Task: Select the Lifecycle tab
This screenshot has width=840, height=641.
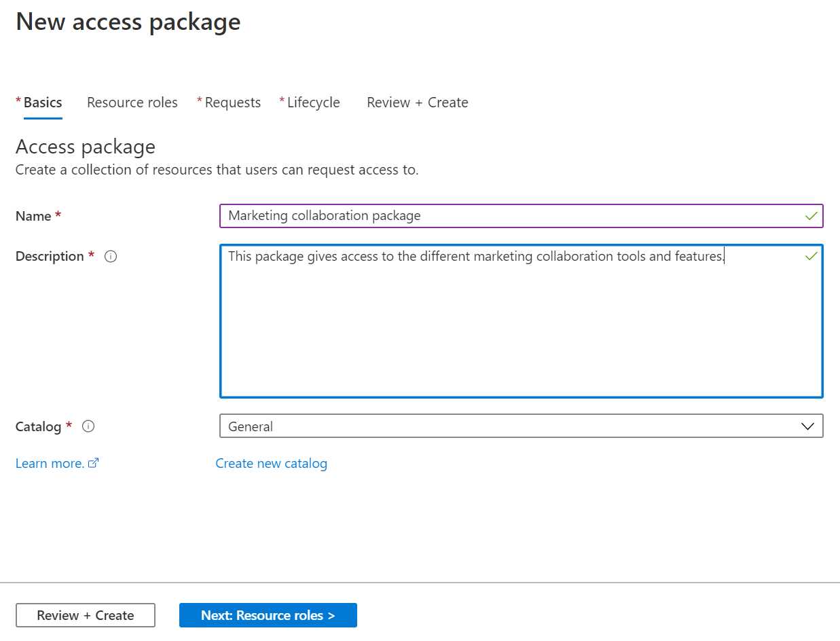Action: tap(314, 102)
